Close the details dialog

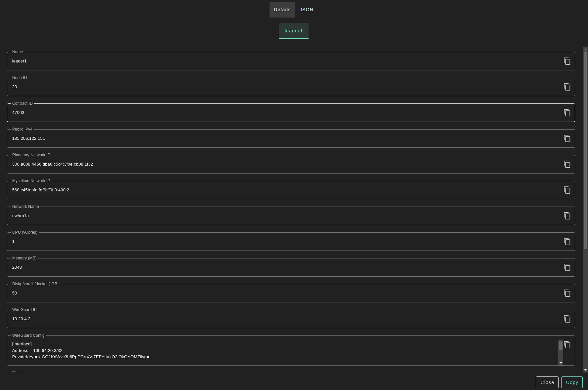(547, 382)
